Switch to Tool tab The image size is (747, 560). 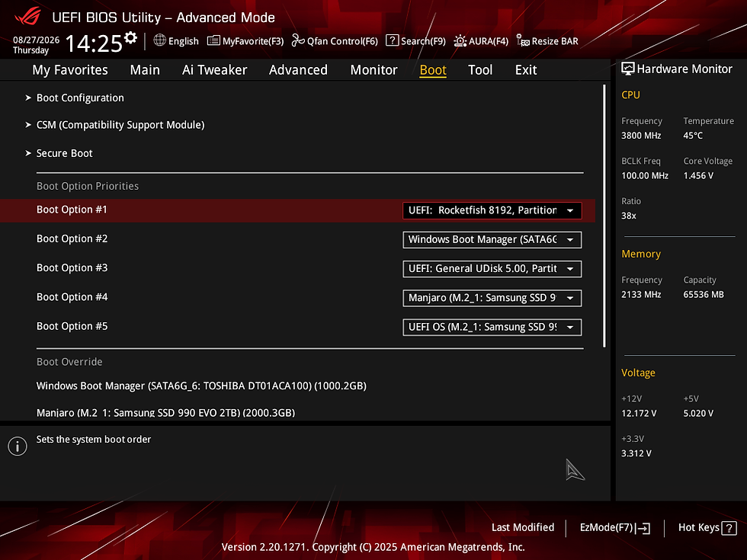tap(480, 70)
